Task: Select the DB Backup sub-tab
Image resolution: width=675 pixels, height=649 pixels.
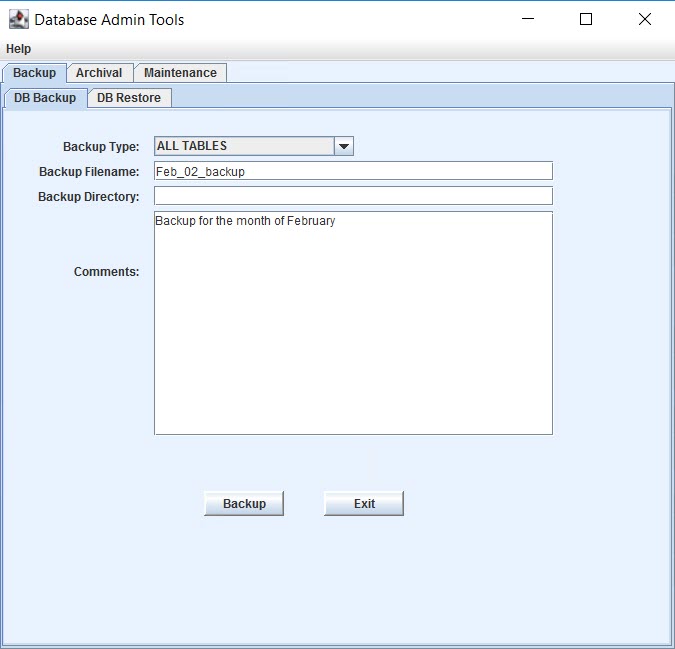Action: pyautogui.click(x=45, y=98)
